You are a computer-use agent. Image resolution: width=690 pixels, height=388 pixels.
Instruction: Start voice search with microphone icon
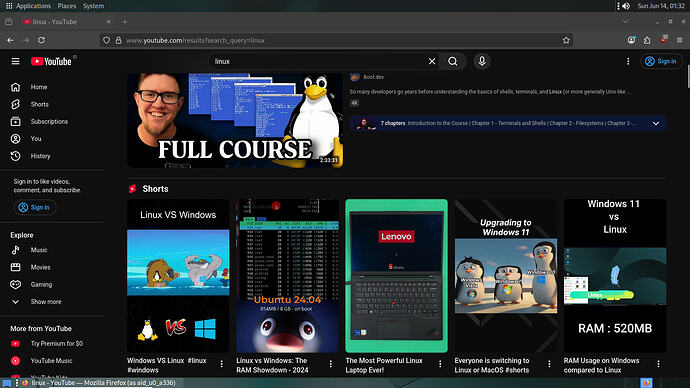[x=482, y=61]
